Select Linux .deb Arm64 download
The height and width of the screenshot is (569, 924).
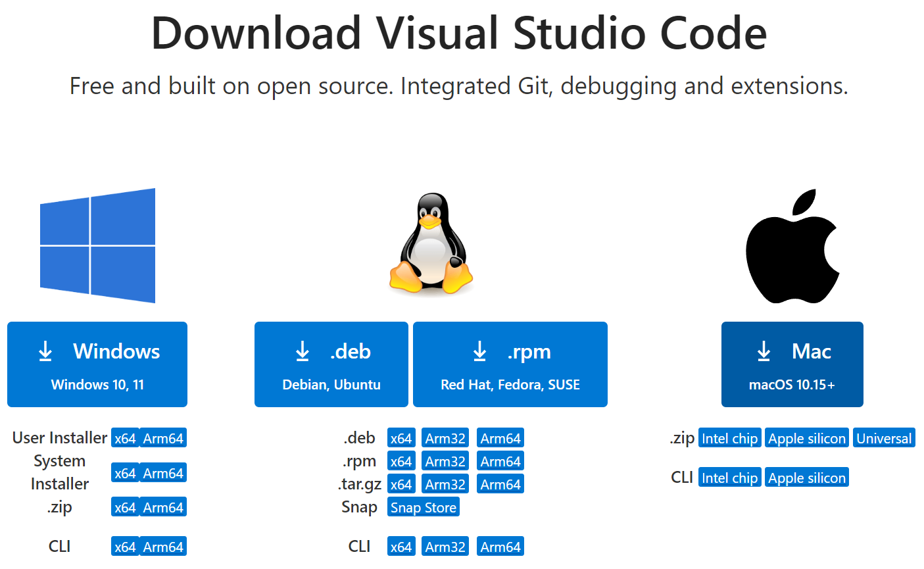pyautogui.click(x=500, y=438)
